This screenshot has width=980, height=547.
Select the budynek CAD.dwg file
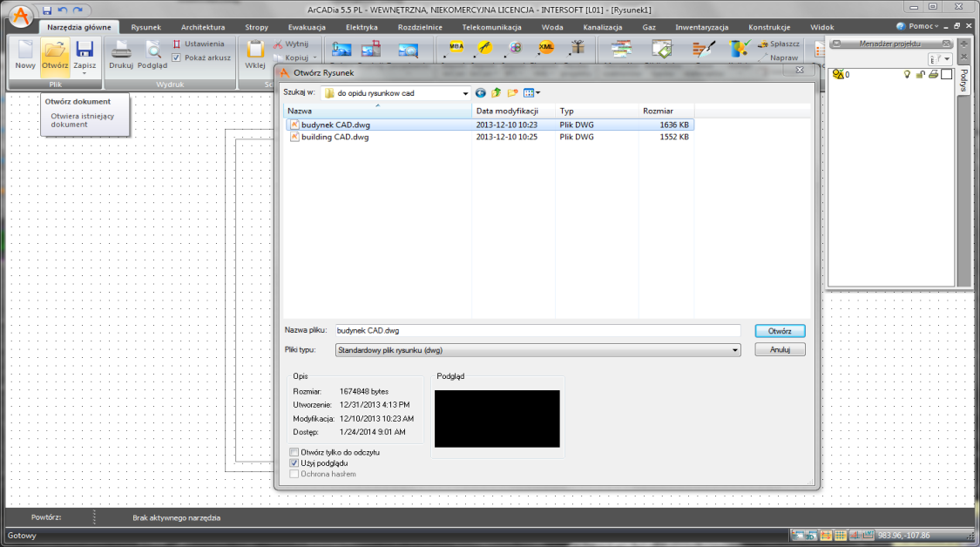(x=490, y=125)
